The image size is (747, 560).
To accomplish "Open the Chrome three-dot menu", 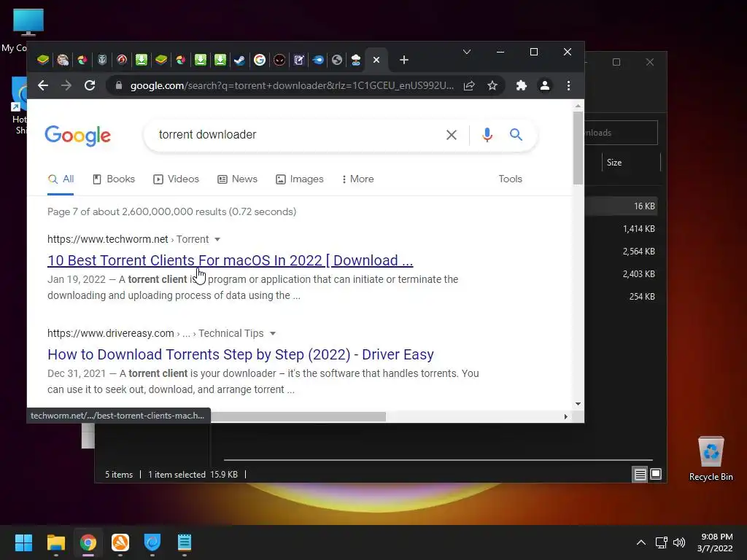I will pos(568,86).
